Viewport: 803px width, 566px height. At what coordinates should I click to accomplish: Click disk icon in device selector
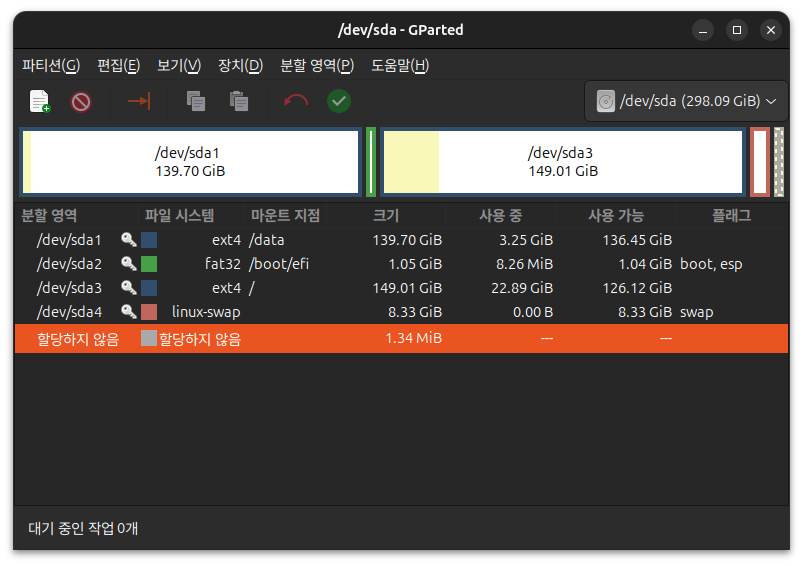coord(605,101)
